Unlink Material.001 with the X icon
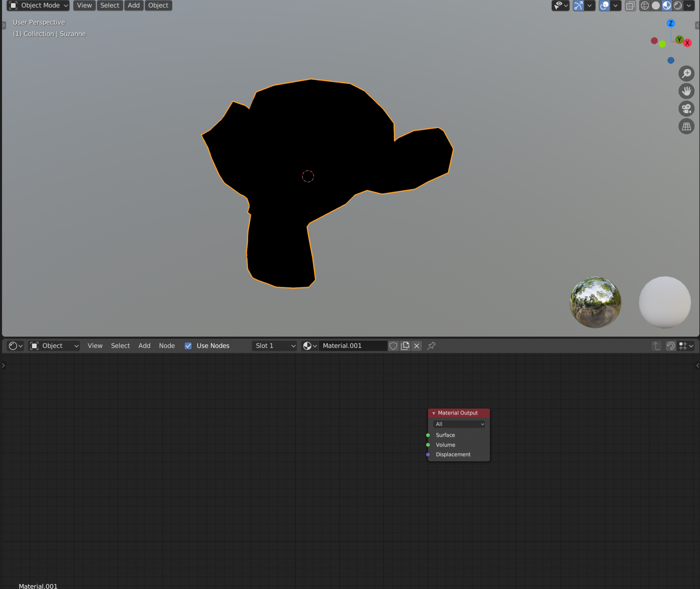Screen dimensions: 700x589 coord(416,346)
